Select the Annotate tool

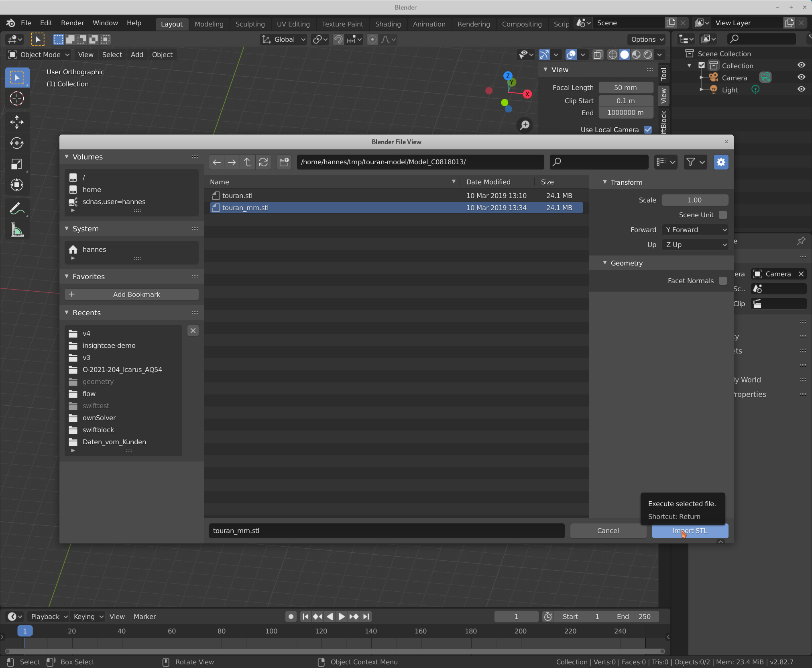click(16, 209)
